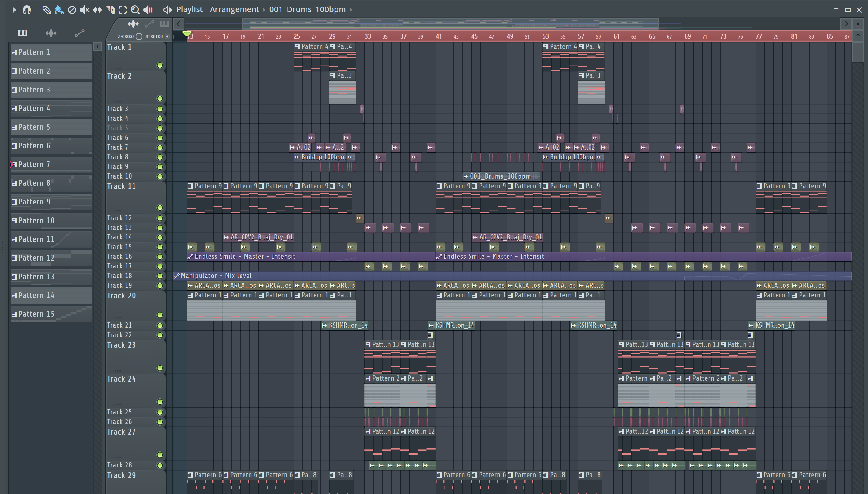Viewport: 868px width, 494px height.
Task: Open the Manipulator Mix level clip menu
Action: (x=176, y=276)
